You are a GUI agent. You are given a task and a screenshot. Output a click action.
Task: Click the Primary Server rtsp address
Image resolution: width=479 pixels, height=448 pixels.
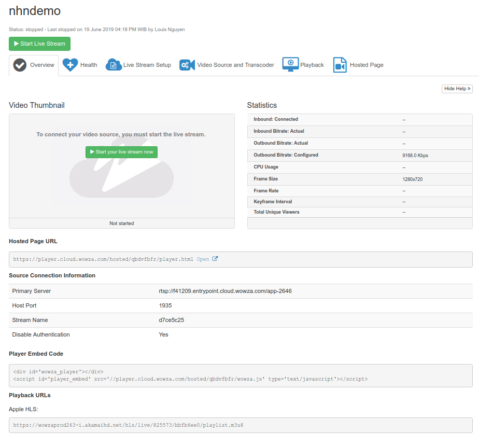225,291
